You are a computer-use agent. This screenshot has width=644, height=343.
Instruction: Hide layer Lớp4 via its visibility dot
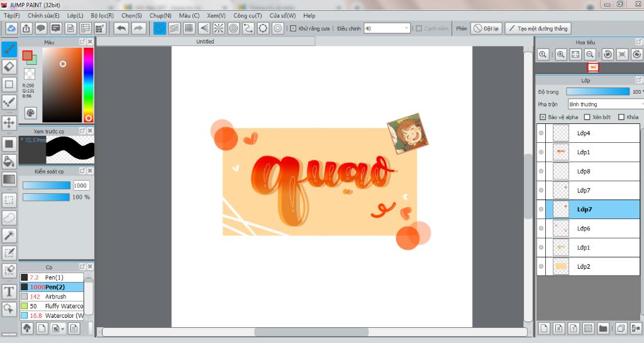(x=541, y=133)
